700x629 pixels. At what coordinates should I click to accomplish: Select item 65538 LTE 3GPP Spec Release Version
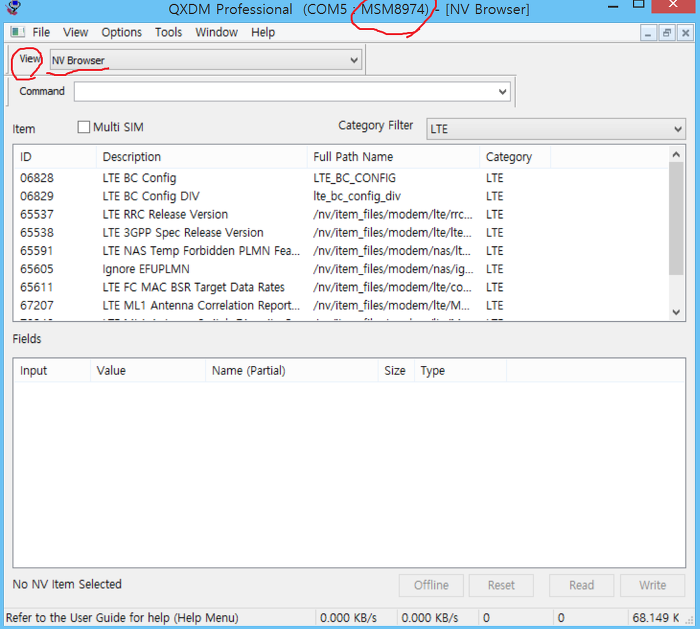(x=341, y=233)
